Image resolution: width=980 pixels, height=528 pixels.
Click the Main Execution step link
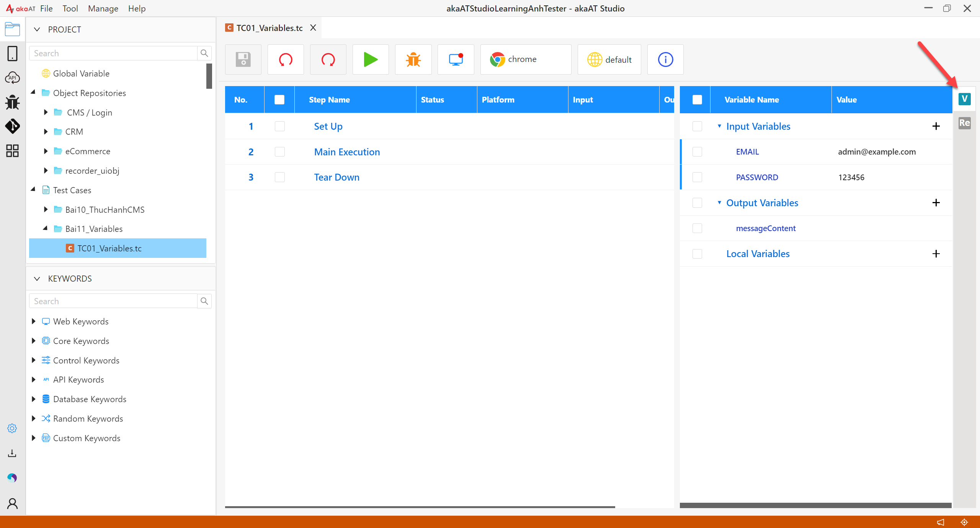[x=347, y=152]
